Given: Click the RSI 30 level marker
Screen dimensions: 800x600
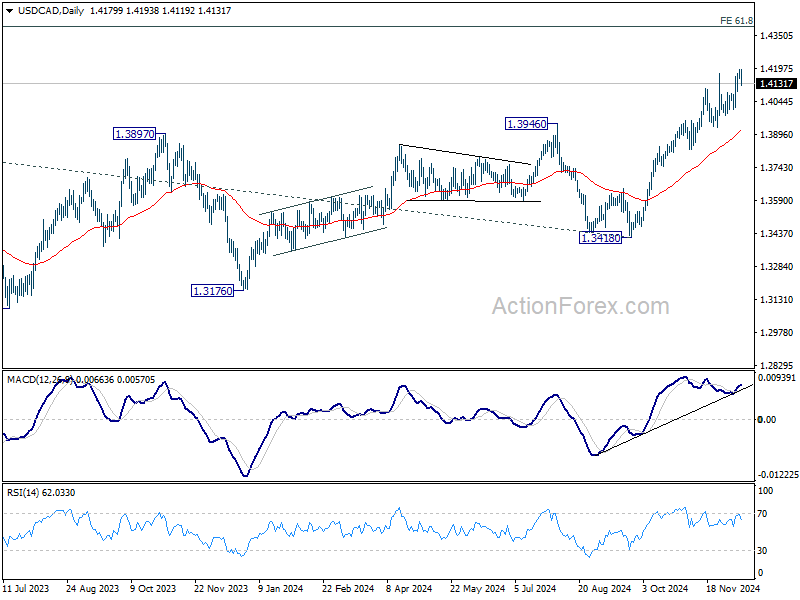Looking at the screenshot, I should tap(762, 551).
